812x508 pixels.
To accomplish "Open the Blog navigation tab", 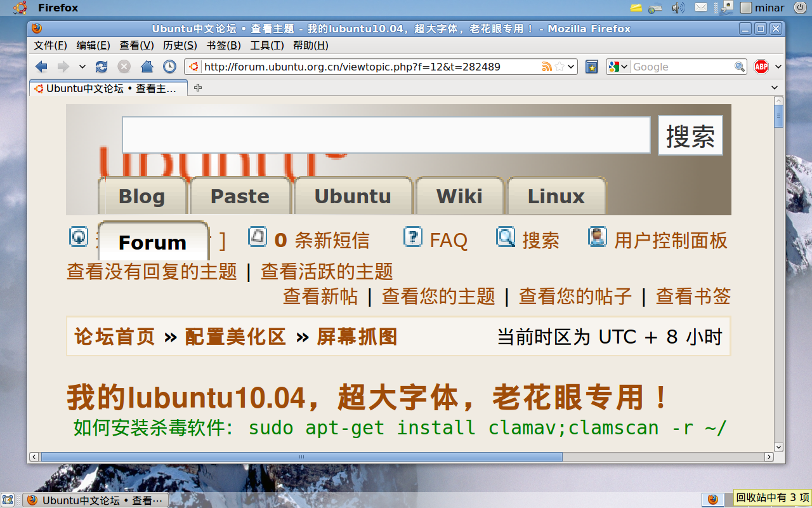I will (142, 196).
